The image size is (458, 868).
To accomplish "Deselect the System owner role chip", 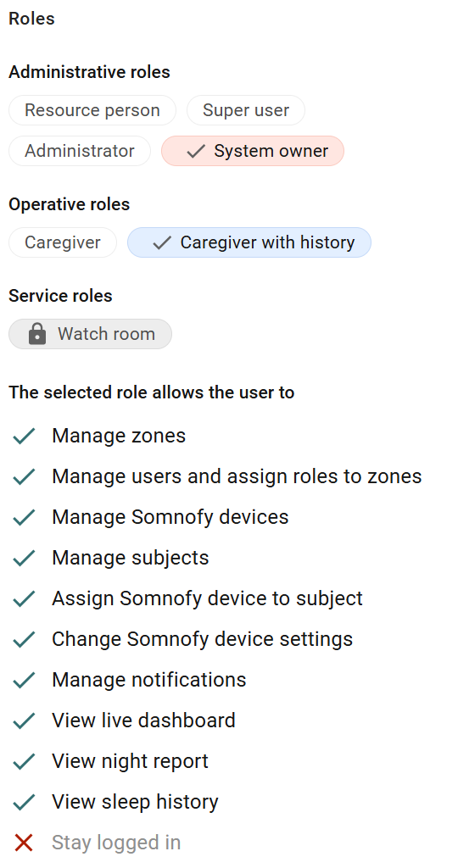I will (x=253, y=151).
